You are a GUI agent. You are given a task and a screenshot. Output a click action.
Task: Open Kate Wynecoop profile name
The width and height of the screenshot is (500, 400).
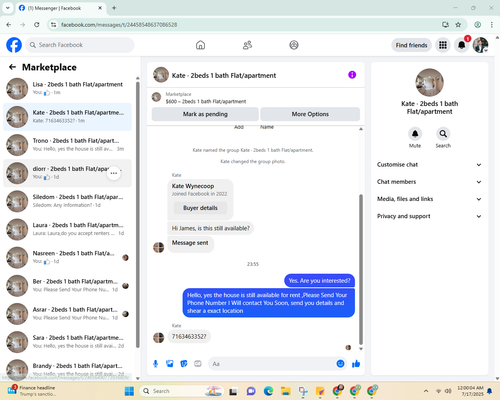coord(193,186)
